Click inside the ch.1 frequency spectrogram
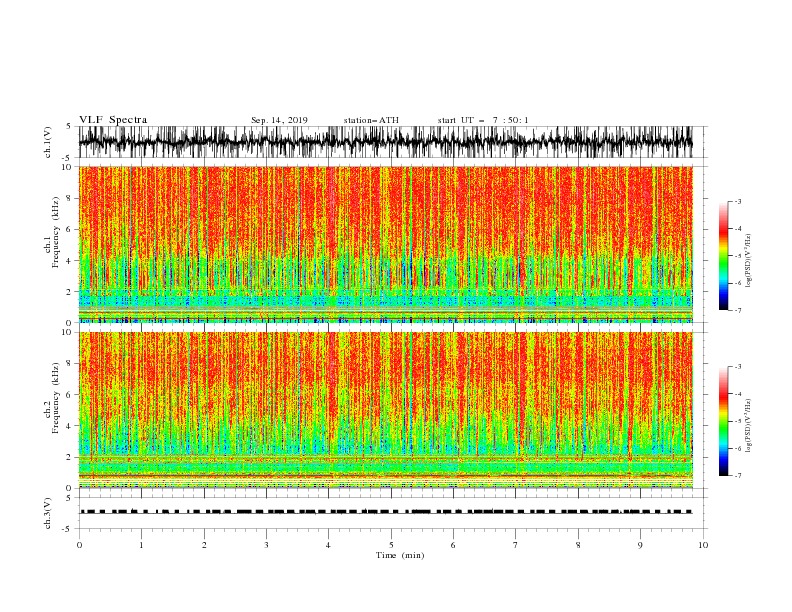This screenshot has height=612, width=792. tap(385, 244)
